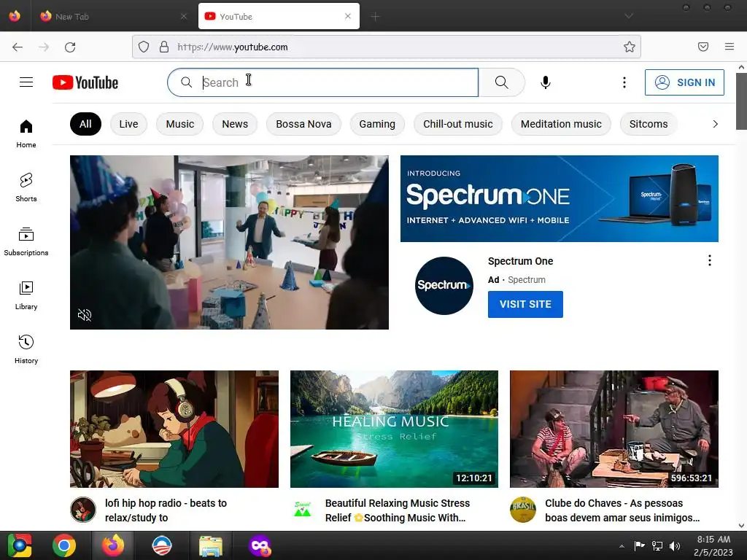Open lofi hip hop radio thumbnail
747x560 pixels.
pyautogui.click(x=174, y=429)
